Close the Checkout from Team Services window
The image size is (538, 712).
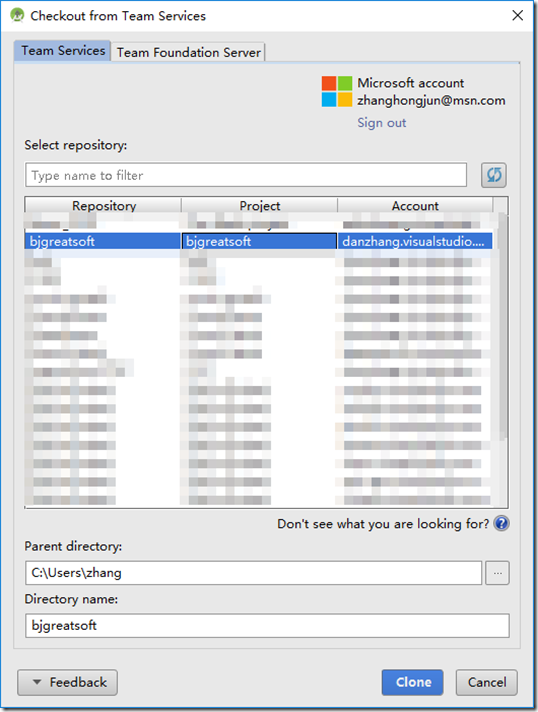point(518,15)
